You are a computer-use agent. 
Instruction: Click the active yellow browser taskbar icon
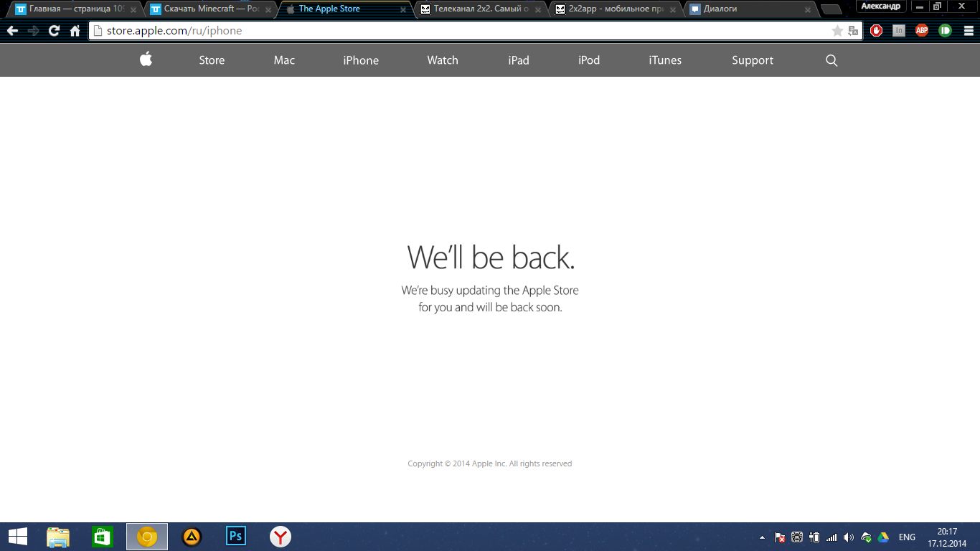click(147, 537)
